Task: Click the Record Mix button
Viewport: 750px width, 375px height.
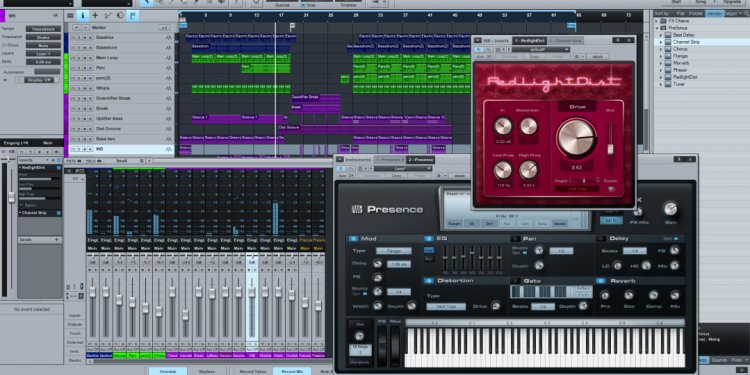Action: point(292,371)
